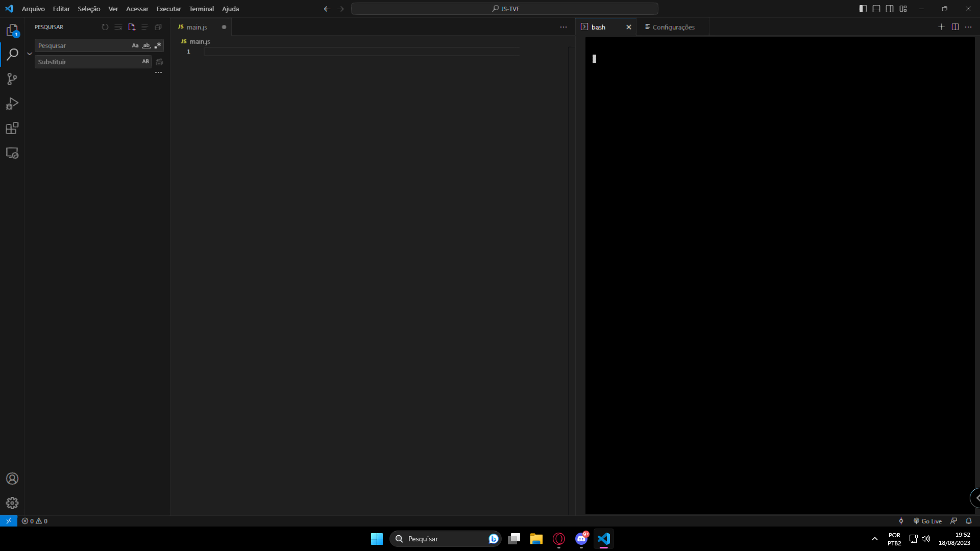Click line 1 in the editor

[361, 52]
